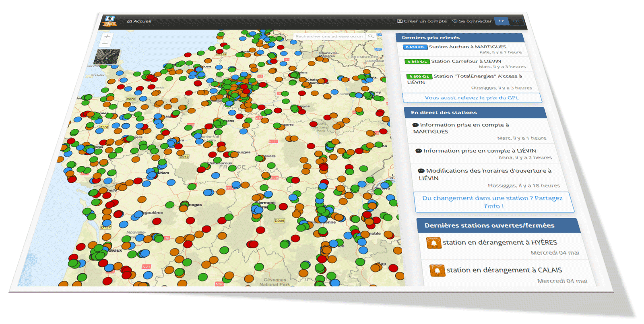Click the orange bell icon for CALAIS station

(x=437, y=270)
